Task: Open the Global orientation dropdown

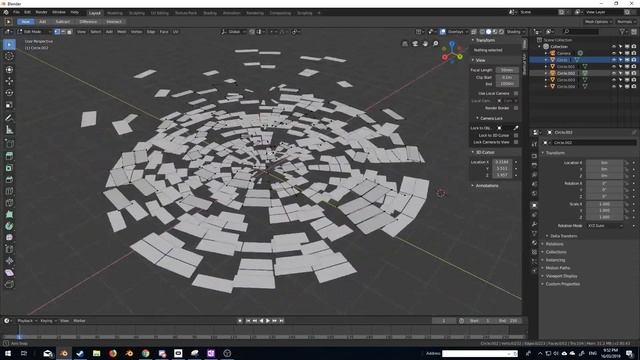Action: point(234,31)
